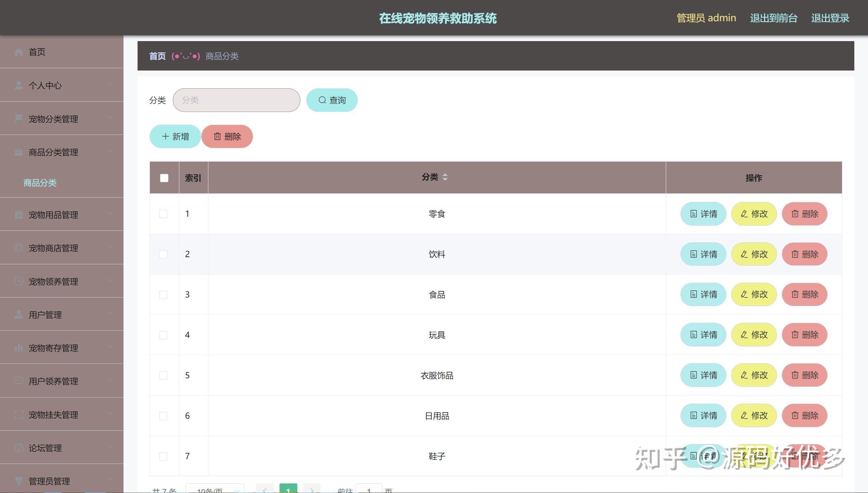This screenshot has width=868, height=493.
Task: Select the 首页 home icon in sidebar
Action: (x=19, y=52)
